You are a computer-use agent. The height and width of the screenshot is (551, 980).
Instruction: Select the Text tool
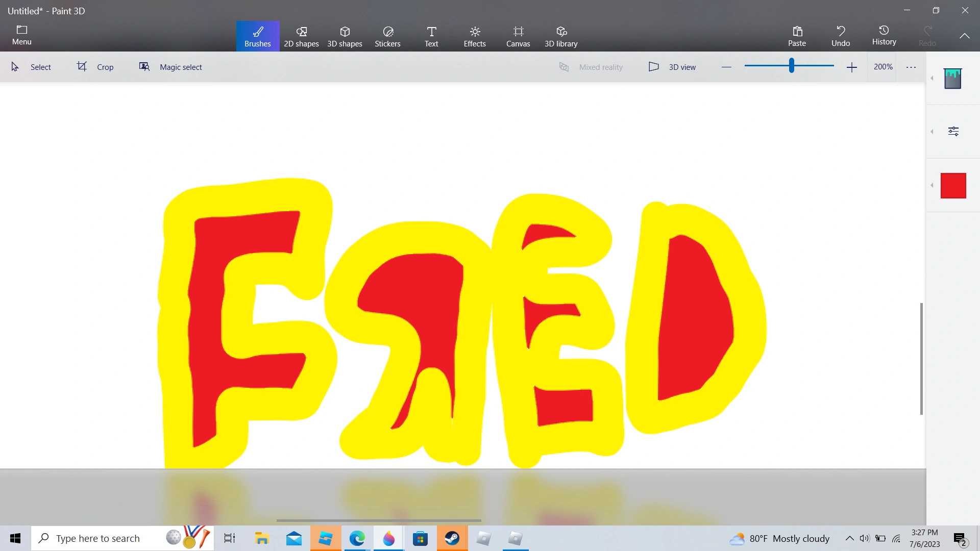click(431, 36)
